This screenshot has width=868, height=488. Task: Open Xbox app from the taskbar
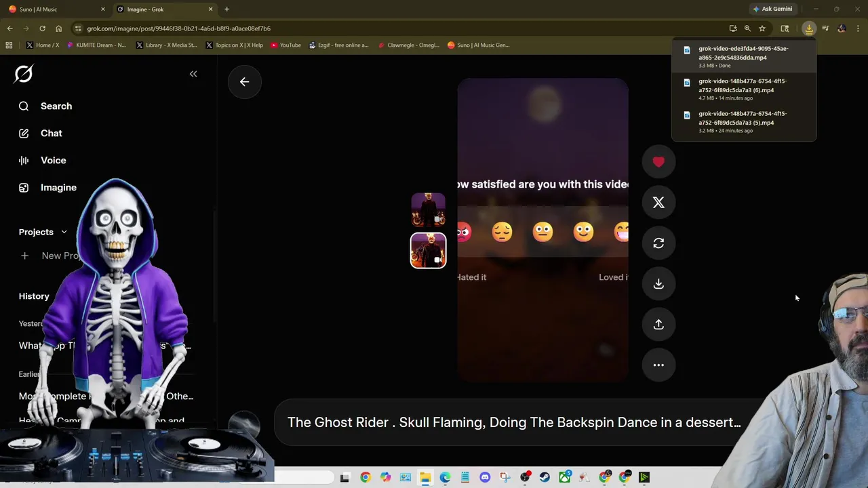(x=565, y=478)
